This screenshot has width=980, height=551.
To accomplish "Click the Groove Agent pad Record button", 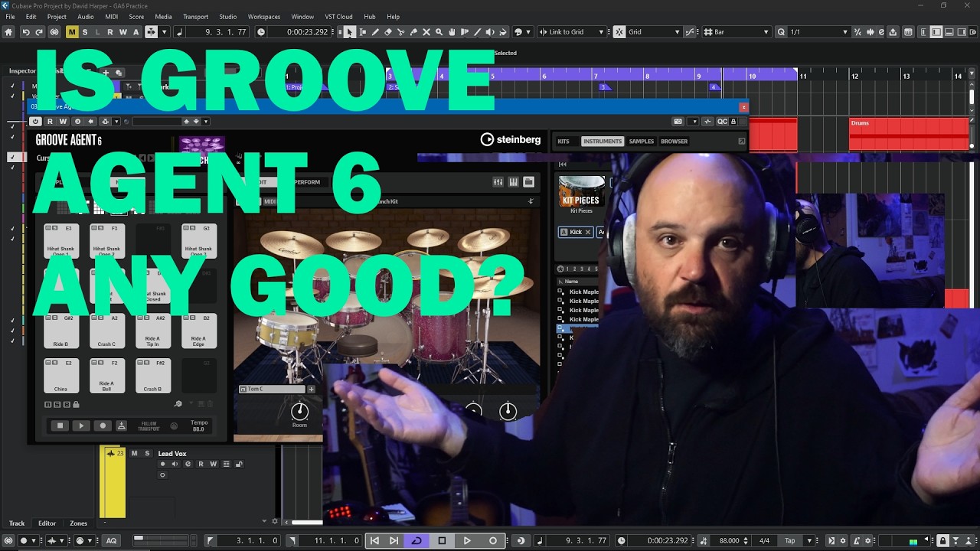I will (103, 425).
